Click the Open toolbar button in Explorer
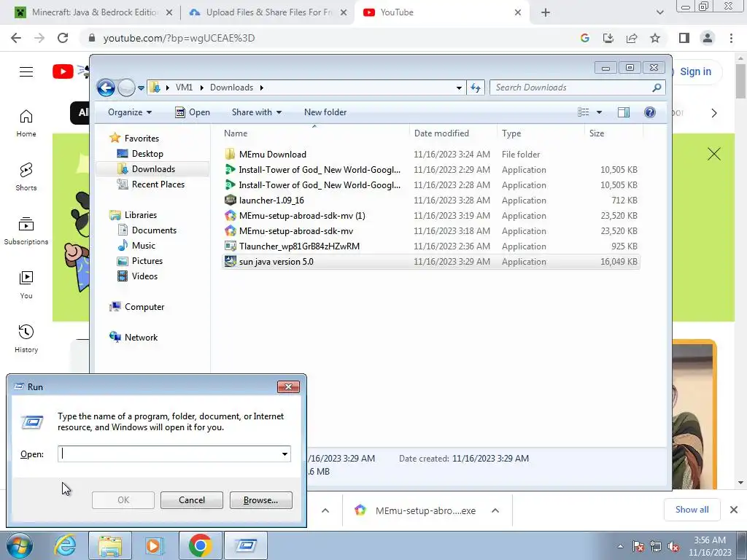 coord(193,112)
